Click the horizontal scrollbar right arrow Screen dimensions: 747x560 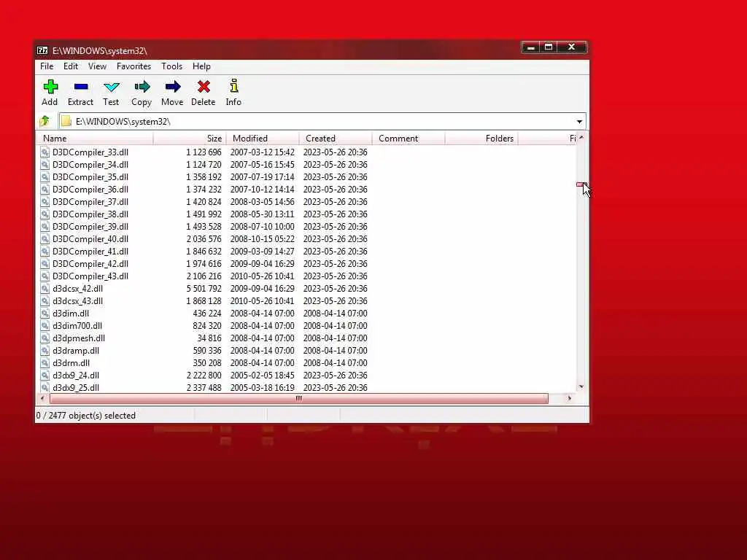(x=569, y=399)
